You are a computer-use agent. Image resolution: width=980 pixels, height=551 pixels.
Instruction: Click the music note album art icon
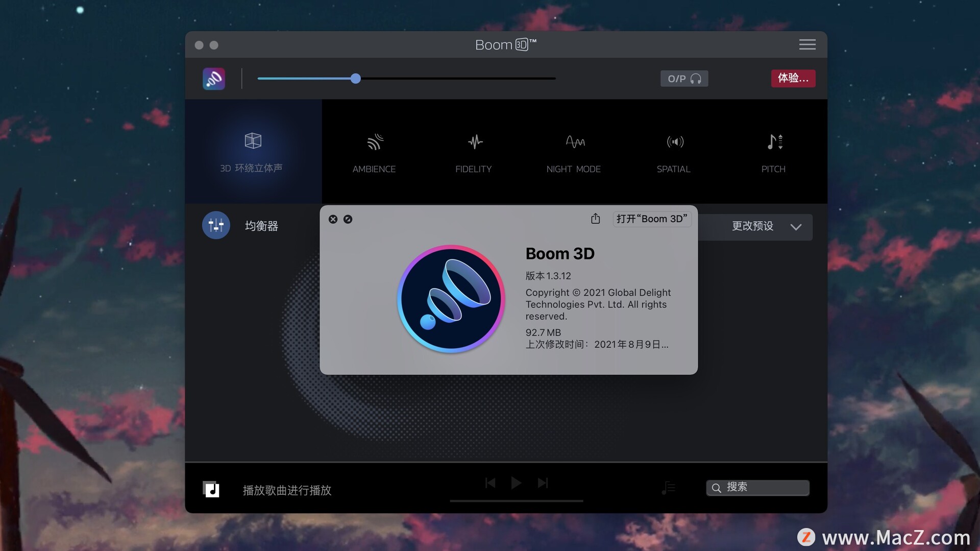211,489
